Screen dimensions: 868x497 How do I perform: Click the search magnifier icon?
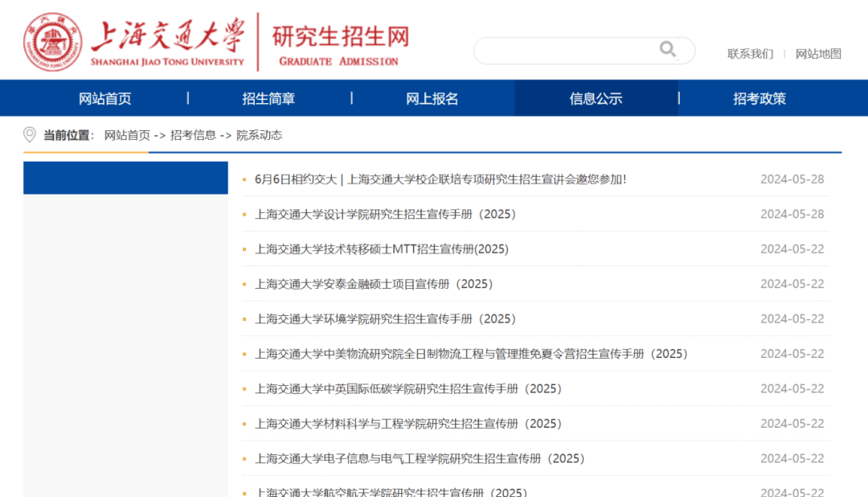click(668, 50)
